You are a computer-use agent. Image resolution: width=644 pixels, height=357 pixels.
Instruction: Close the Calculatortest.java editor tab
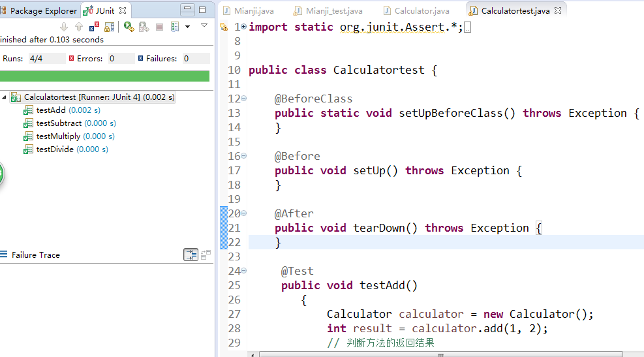[557, 10]
